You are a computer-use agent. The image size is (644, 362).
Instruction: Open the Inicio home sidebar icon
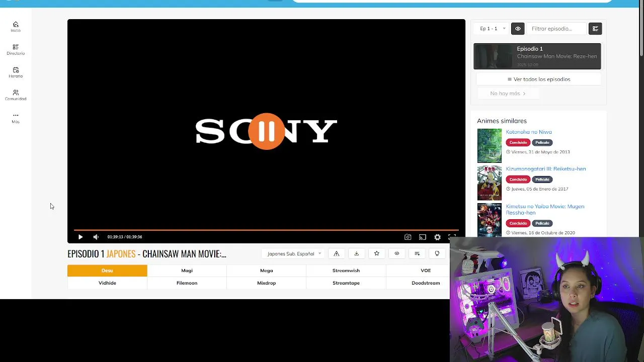click(x=16, y=27)
